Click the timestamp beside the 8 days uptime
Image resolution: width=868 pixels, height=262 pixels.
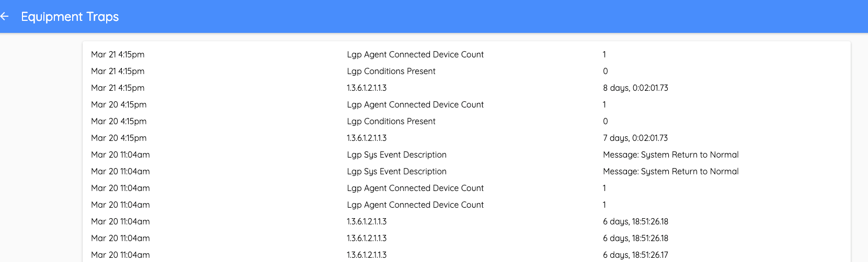tap(118, 88)
